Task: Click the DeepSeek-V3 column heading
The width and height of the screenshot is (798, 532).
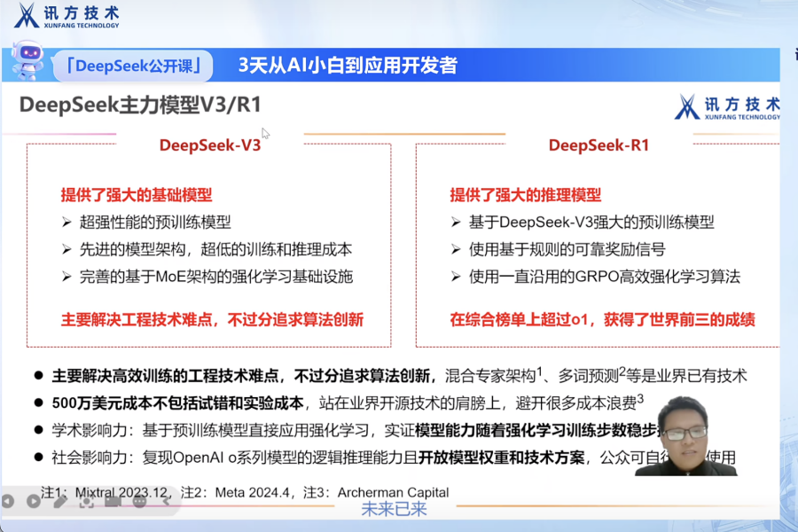Action: click(x=209, y=145)
